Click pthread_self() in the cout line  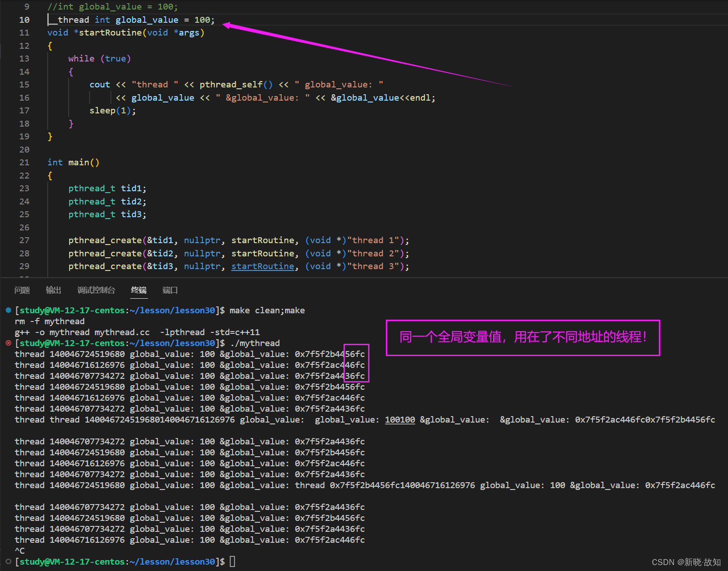236,85
